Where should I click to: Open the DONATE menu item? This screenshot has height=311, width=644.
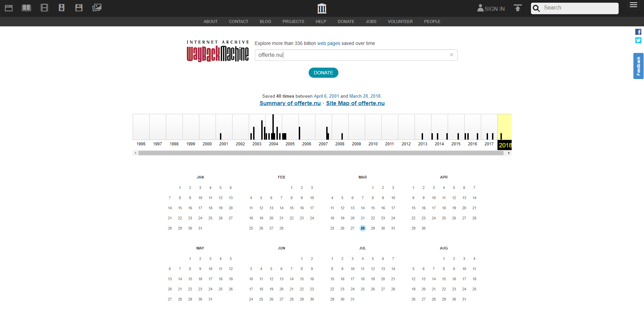[x=346, y=22]
